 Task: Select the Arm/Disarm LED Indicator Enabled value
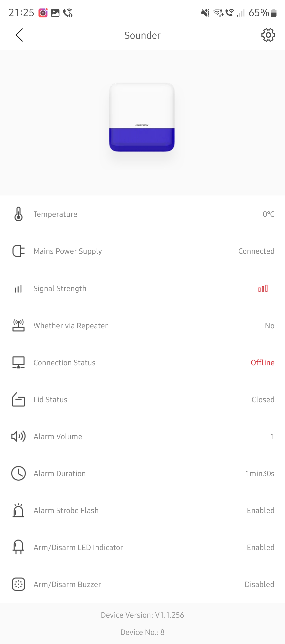(260, 547)
